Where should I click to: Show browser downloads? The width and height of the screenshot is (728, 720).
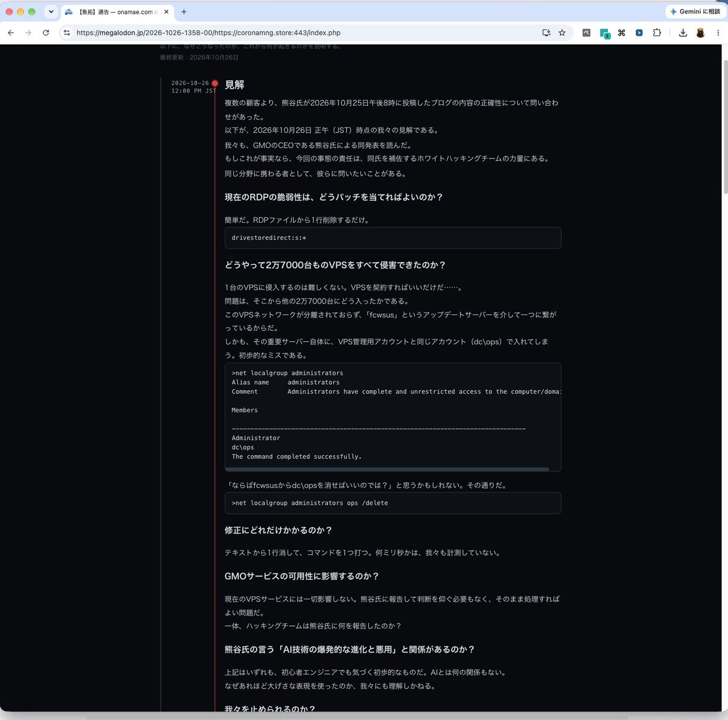coord(682,33)
